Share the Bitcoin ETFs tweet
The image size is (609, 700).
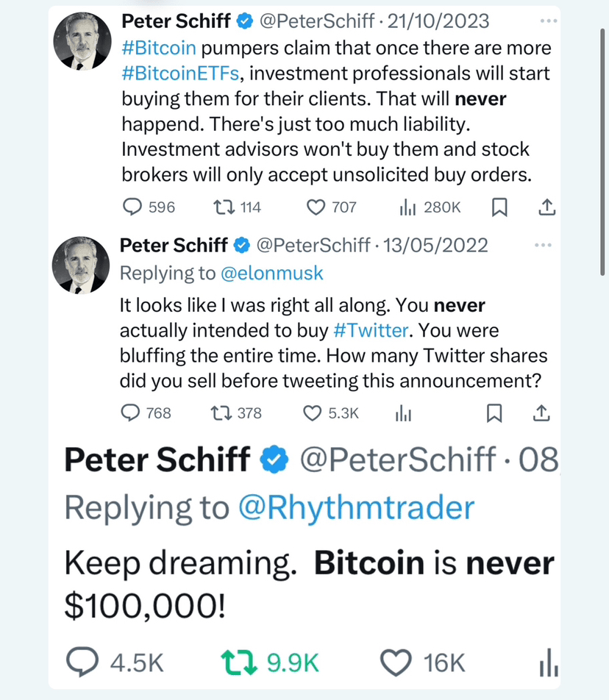coord(546,209)
